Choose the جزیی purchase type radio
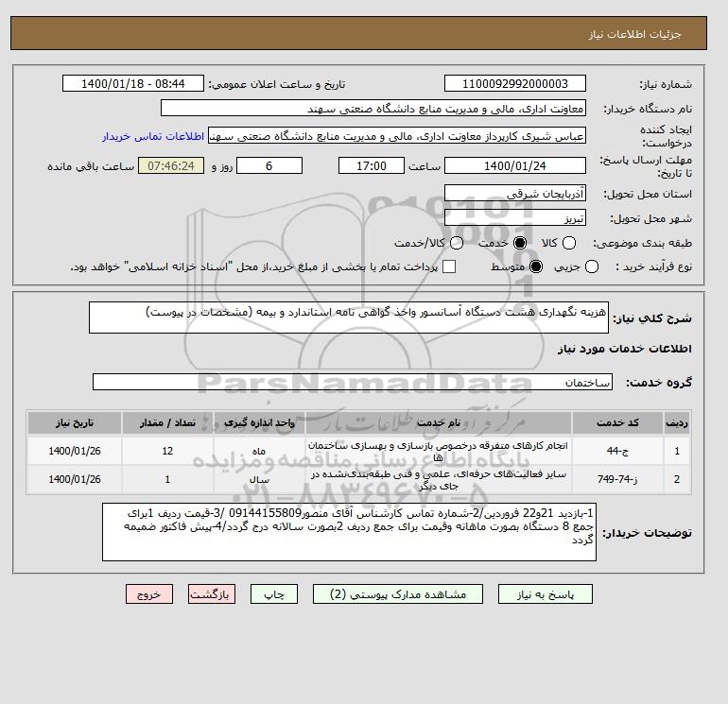The height and width of the screenshot is (704, 728). [592, 266]
